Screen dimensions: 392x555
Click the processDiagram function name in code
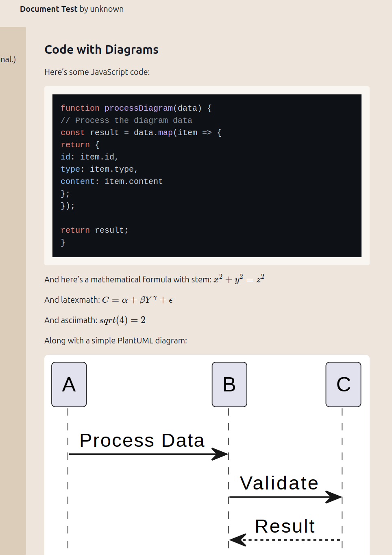click(139, 108)
